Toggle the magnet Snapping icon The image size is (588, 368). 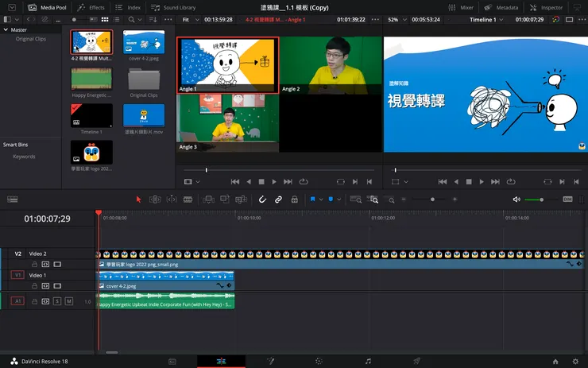[x=263, y=199]
